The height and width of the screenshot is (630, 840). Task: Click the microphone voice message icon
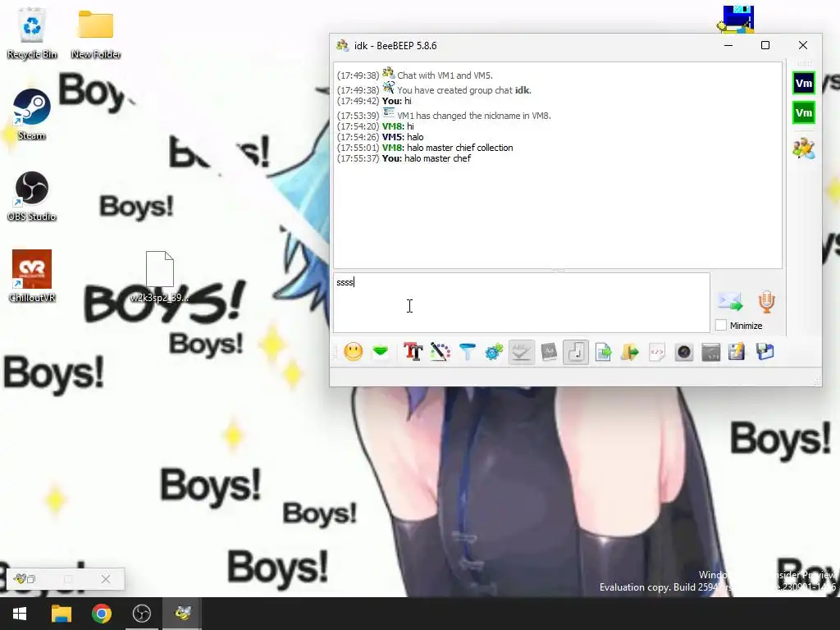[x=767, y=302]
